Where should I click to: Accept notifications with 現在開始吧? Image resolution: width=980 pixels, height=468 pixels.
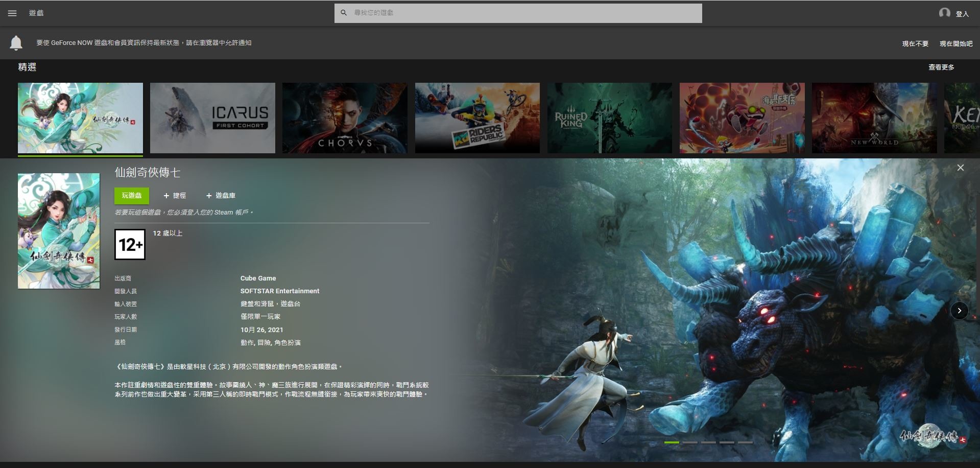click(956, 44)
